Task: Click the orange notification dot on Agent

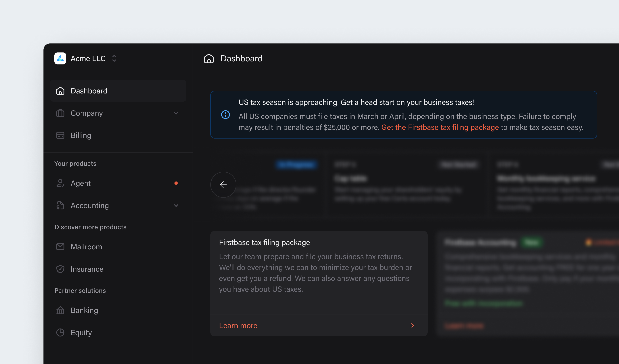Action: tap(176, 183)
